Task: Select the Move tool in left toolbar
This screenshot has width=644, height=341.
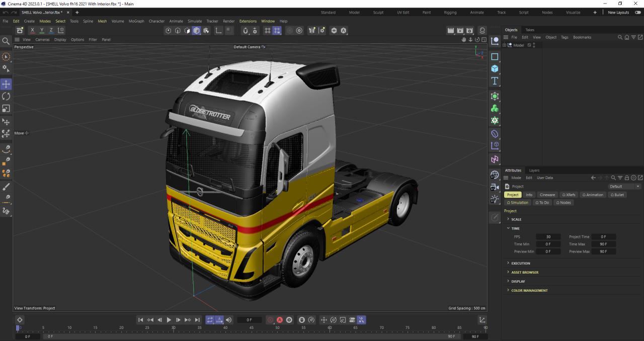Action: point(6,84)
